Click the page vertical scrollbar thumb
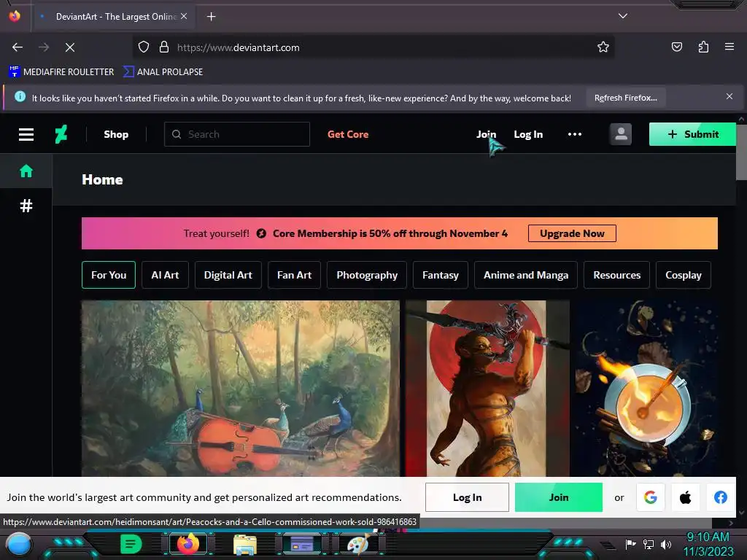Viewport: 747px width, 560px height. tap(741, 152)
